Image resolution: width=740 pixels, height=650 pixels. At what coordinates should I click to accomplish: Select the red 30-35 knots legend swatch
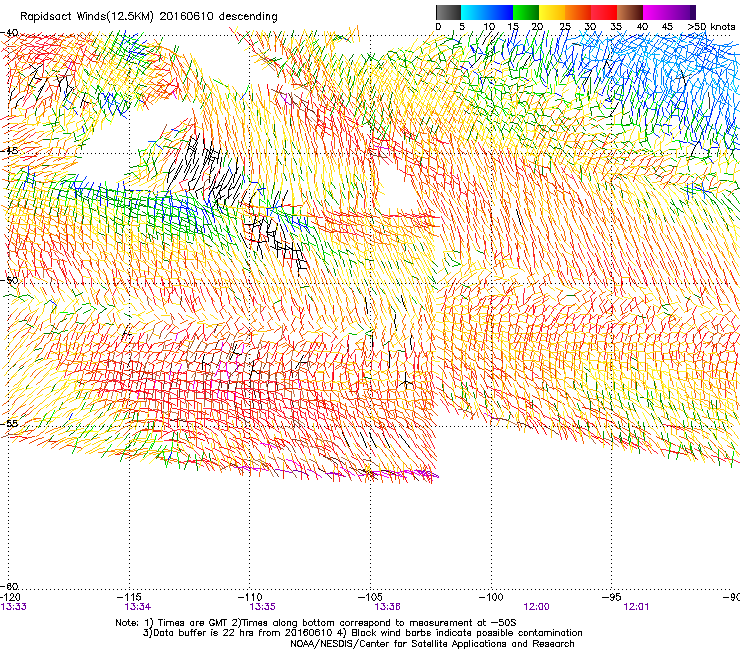tap(604, 12)
